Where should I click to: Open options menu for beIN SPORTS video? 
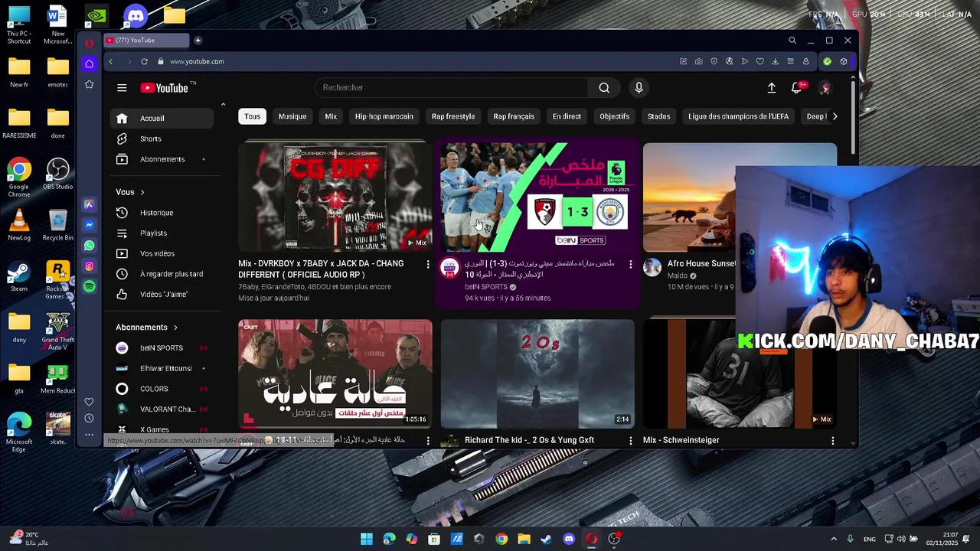tap(631, 264)
